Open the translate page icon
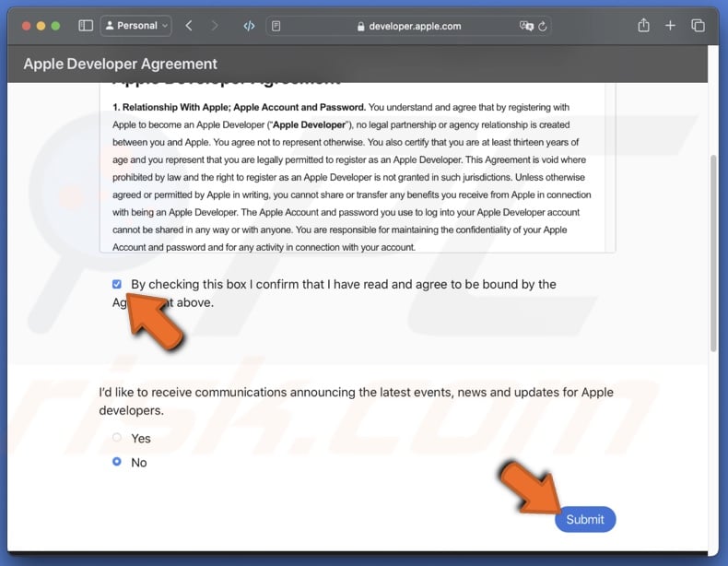This screenshot has height=566, width=728. click(x=526, y=26)
